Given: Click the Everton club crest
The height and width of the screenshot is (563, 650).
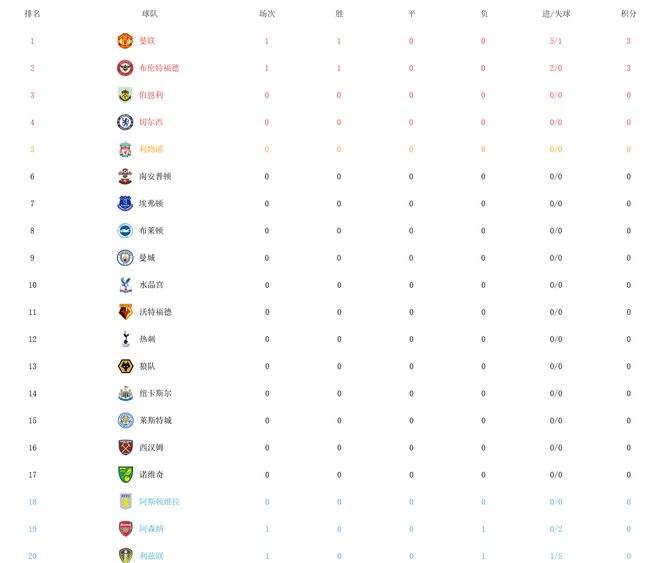Looking at the screenshot, I should [125, 204].
